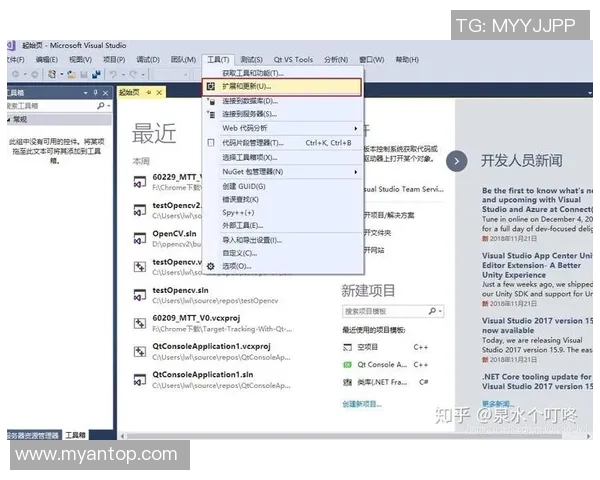Open the Redo history dropdown arrow
Image resolution: width=600 pixels, height=480 pixels.
143,74
